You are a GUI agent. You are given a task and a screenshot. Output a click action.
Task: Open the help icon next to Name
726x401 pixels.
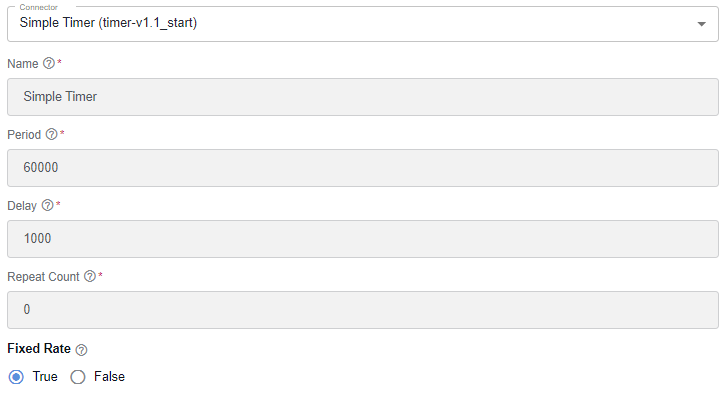[x=49, y=63]
